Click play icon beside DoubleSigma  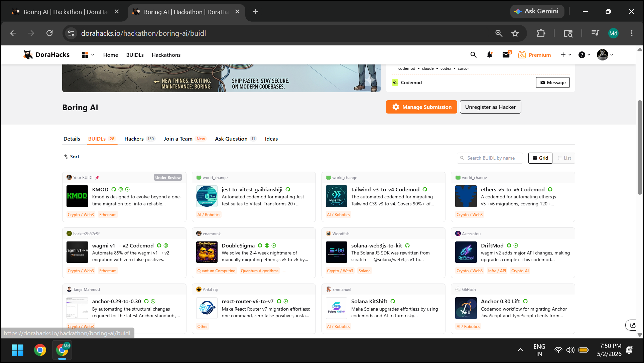click(274, 245)
